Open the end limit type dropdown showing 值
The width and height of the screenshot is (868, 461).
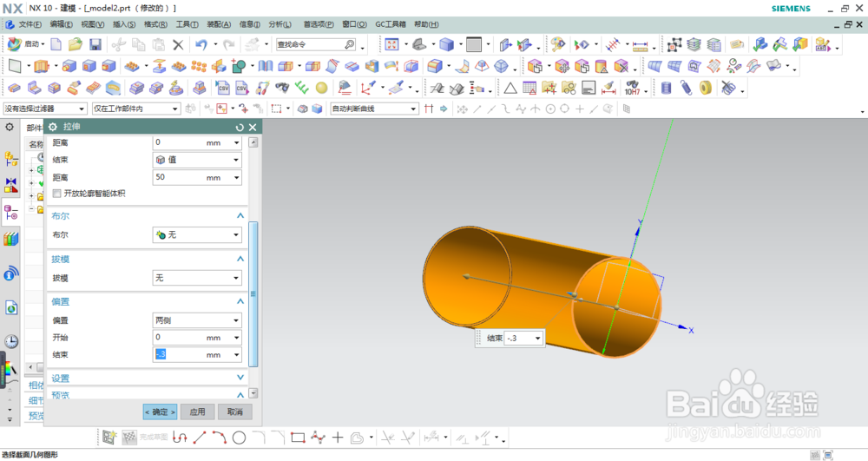197,160
